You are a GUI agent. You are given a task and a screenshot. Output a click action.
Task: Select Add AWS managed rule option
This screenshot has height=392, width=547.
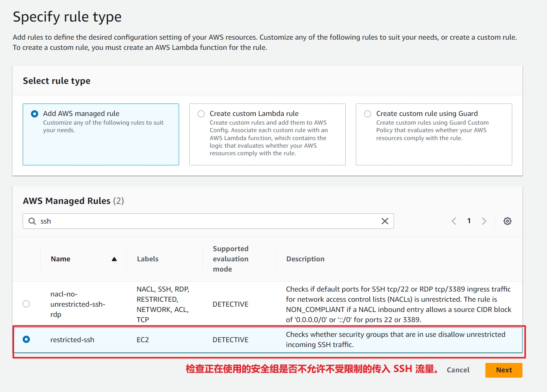pos(35,114)
